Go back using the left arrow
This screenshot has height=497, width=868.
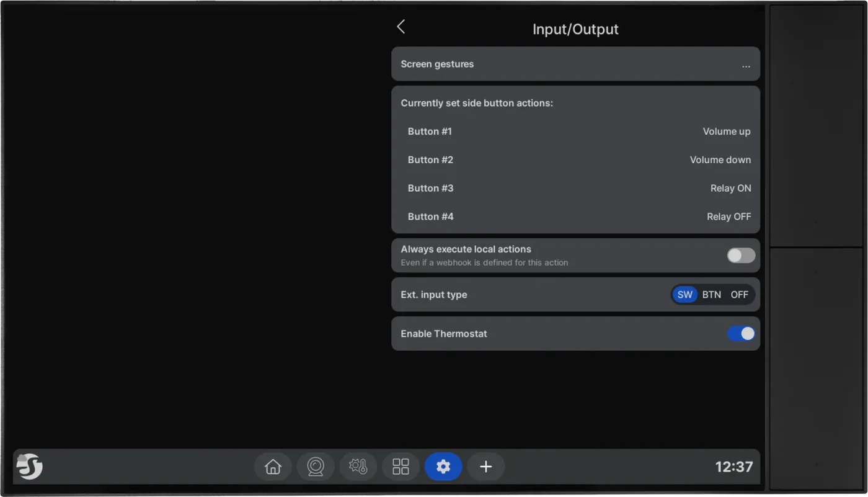401,27
